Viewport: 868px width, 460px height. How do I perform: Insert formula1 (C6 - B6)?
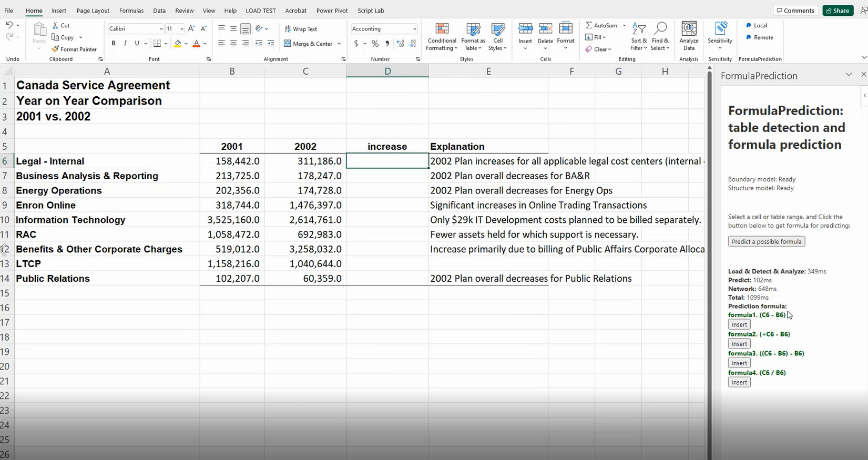click(x=739, y=324)
